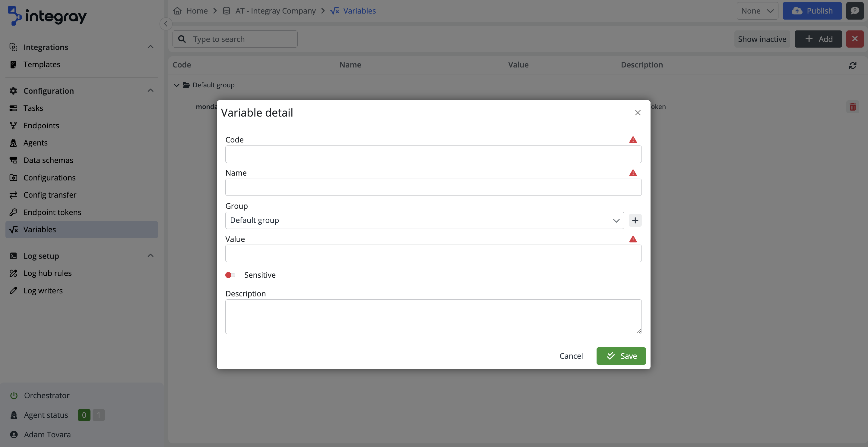Screen dimensions: 868x447
Task: Close the Variable detail dialog
Action: 638,113
